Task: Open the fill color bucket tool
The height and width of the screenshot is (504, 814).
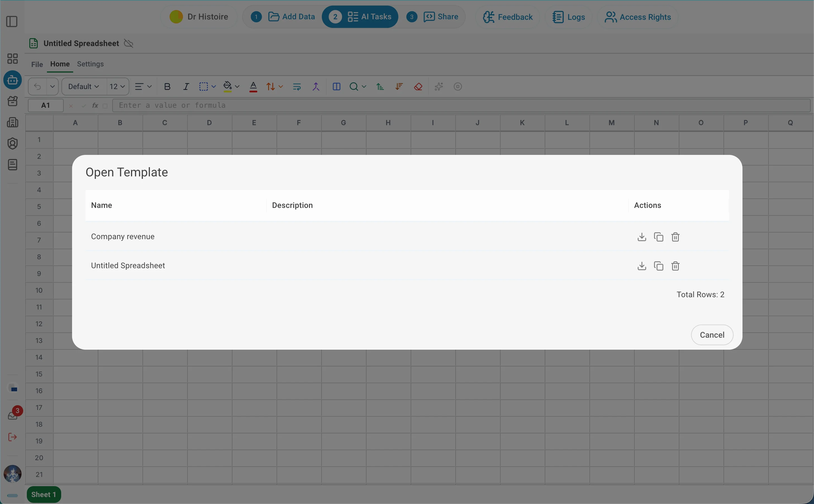Action: tap(227, 86)
